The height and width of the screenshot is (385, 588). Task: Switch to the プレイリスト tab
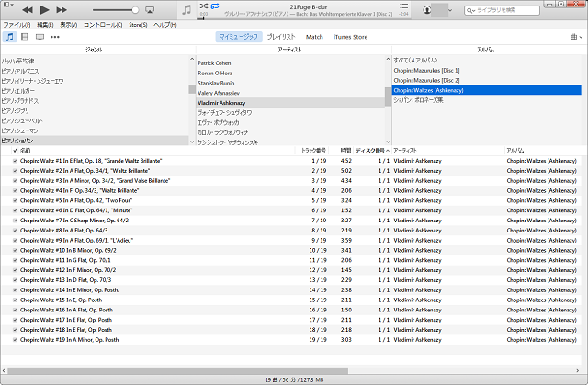point(281,37)
